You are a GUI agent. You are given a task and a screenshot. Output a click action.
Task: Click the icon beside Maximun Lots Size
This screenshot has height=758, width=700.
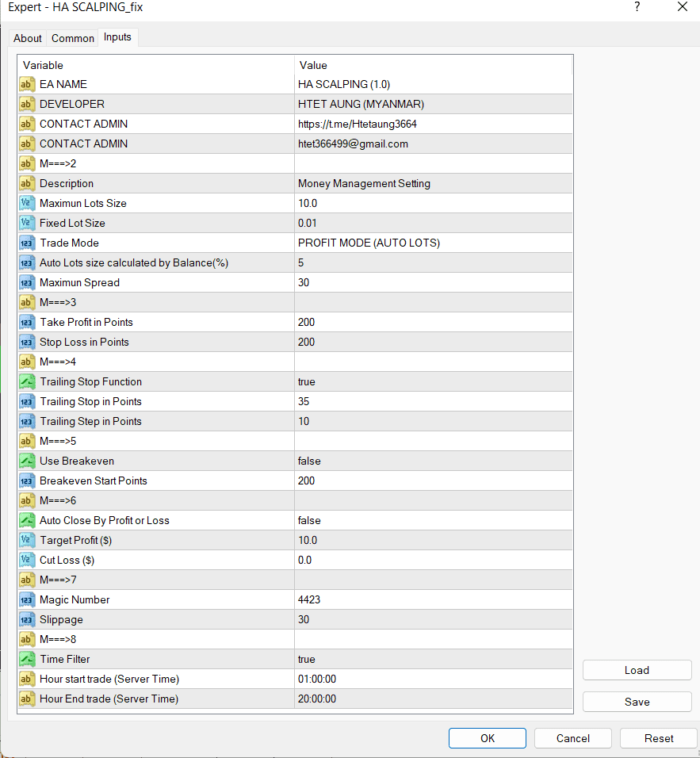coord(27,203)
